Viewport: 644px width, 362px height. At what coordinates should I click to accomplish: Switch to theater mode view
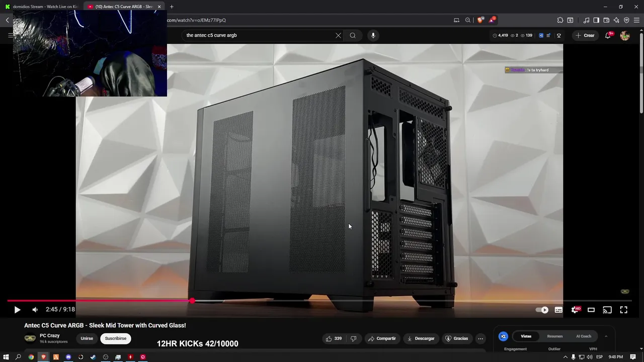click(x=591, y=310)
